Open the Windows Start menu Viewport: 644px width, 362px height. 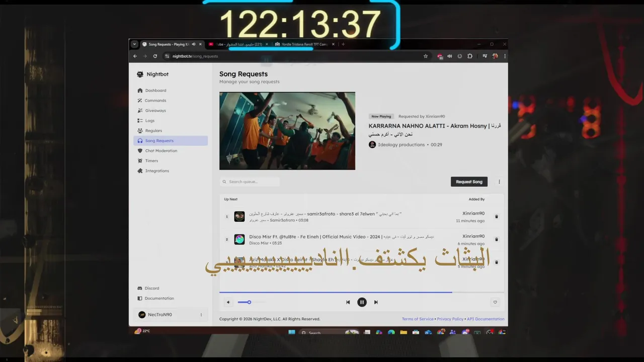click(291, 332)
